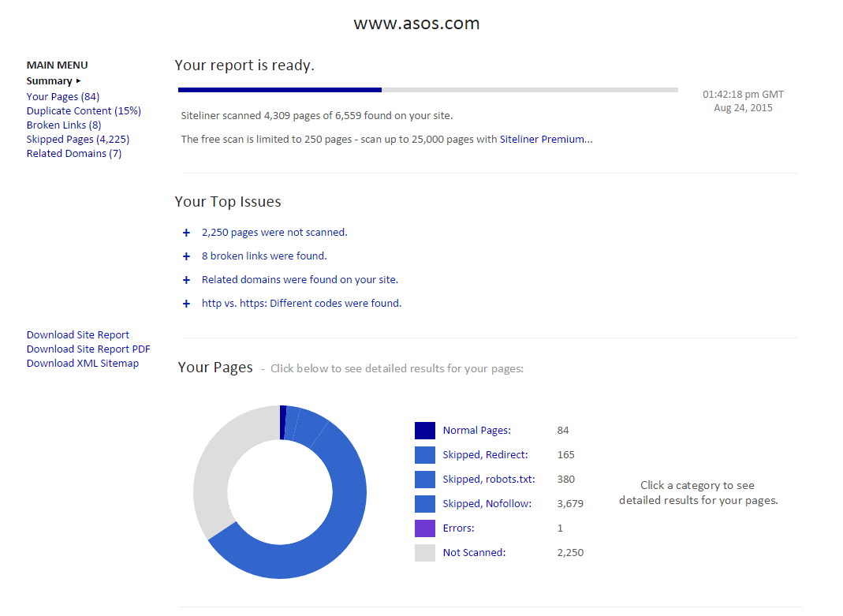Click Download Site Report link
Screen dimensions: 843x616
click(78, 335)
